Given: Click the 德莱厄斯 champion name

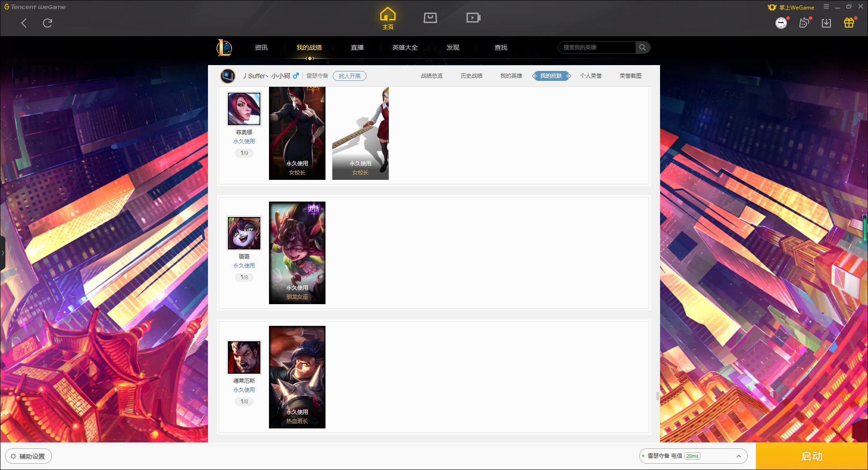Looking at the screenshot, I should (x=244, y=381).
